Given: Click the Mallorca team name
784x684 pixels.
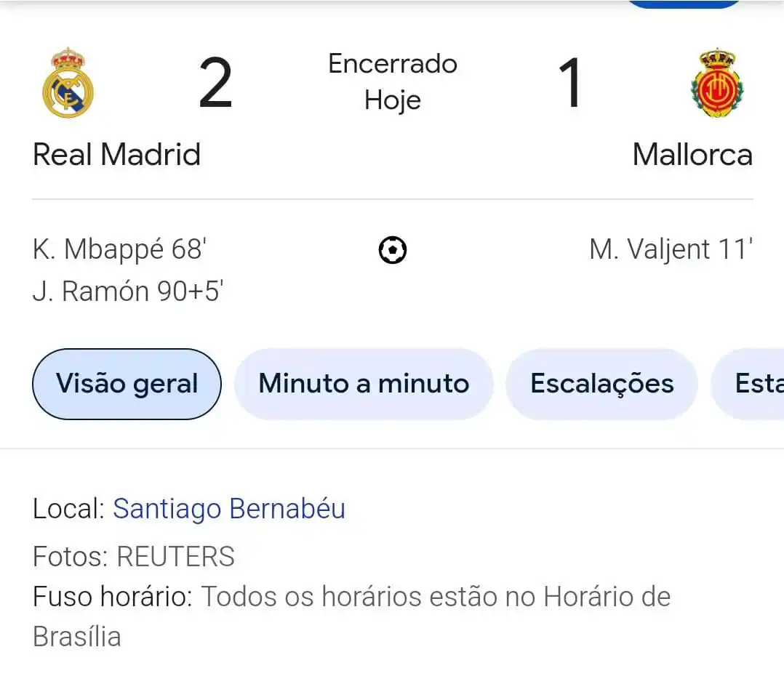Looking at the screenshot, I should pos(692,154).
